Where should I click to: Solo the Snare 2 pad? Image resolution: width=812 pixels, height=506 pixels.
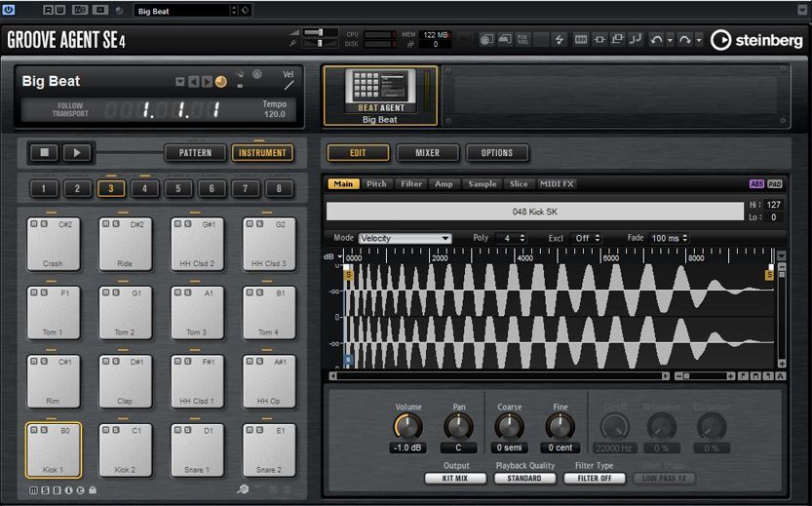(x=260, y=430)
